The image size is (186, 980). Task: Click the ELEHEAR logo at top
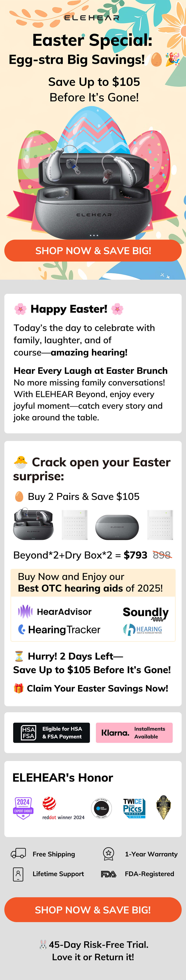91,18
